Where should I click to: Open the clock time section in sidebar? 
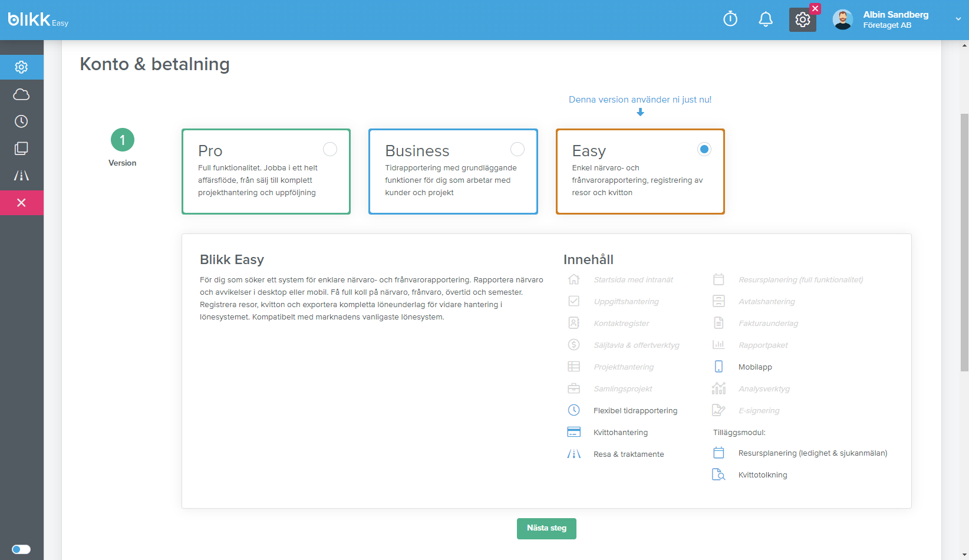21,121
